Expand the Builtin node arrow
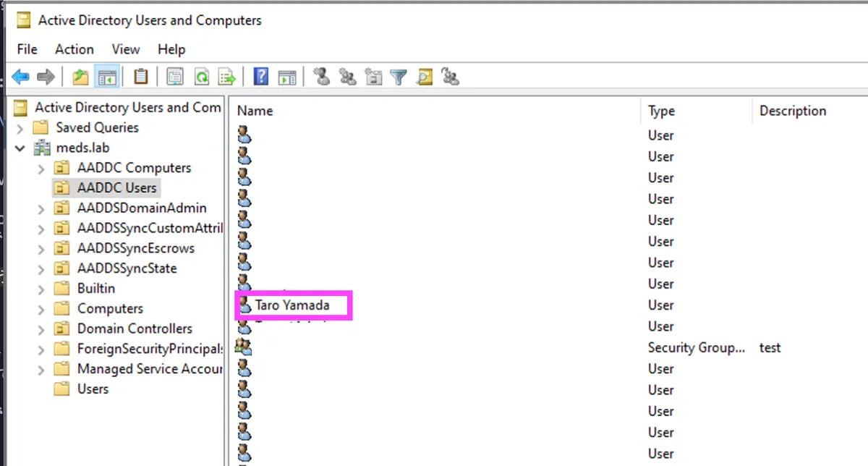The height and width of the screenshot is (466, 868). 41,289
